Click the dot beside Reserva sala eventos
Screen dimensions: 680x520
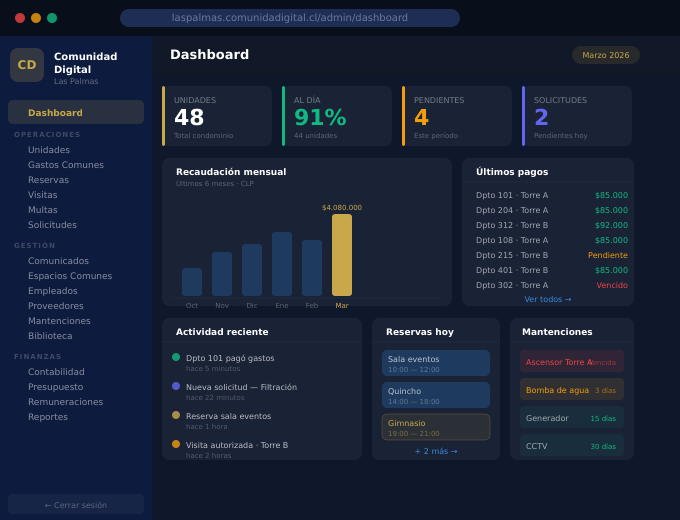click(x=176, y=415)
